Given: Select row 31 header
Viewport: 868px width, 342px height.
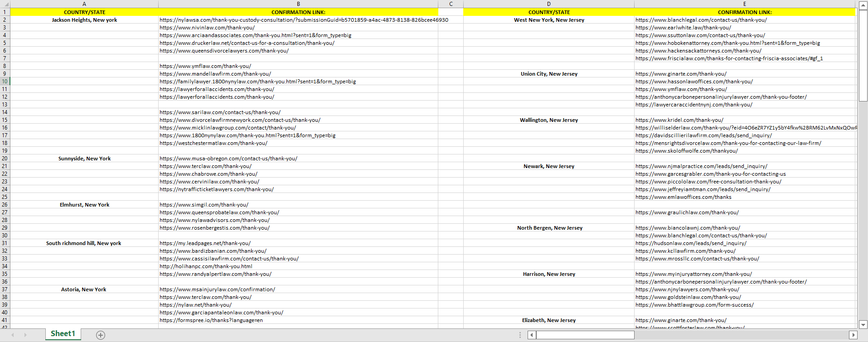Looking at the screenshot, I should coord(5,243).
